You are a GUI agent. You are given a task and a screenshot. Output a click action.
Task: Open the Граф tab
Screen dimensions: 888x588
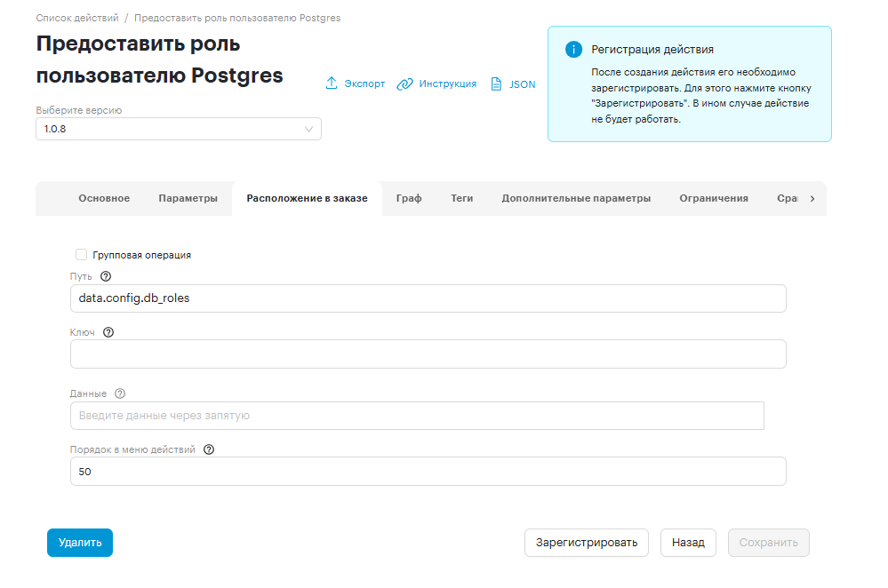[x=409, y=198]
